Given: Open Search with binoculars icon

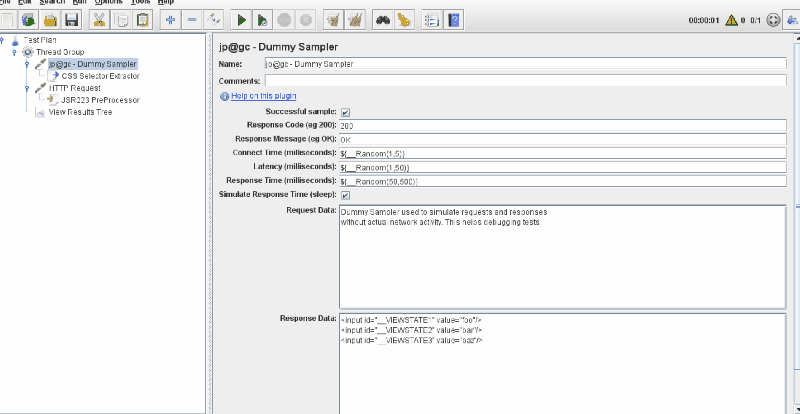Looking at the screenshot, I should pyautogui.click(x=383, y=20).
